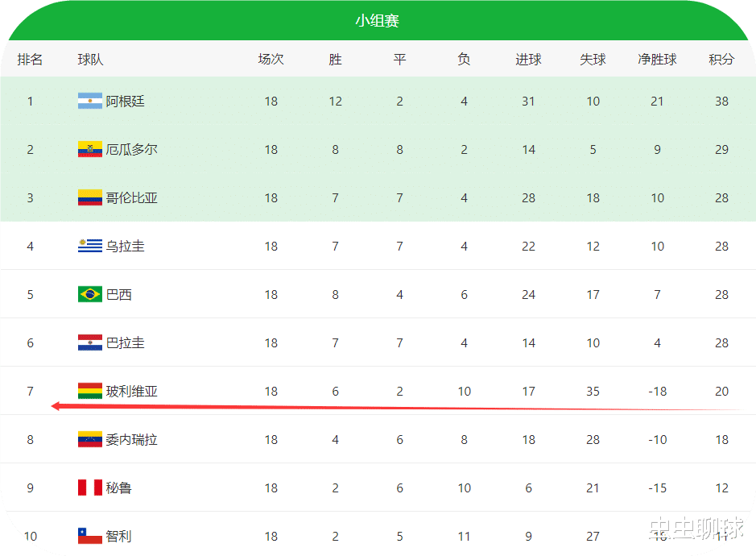
Task: Click the Chile flag icon
Action: (89, 536)
